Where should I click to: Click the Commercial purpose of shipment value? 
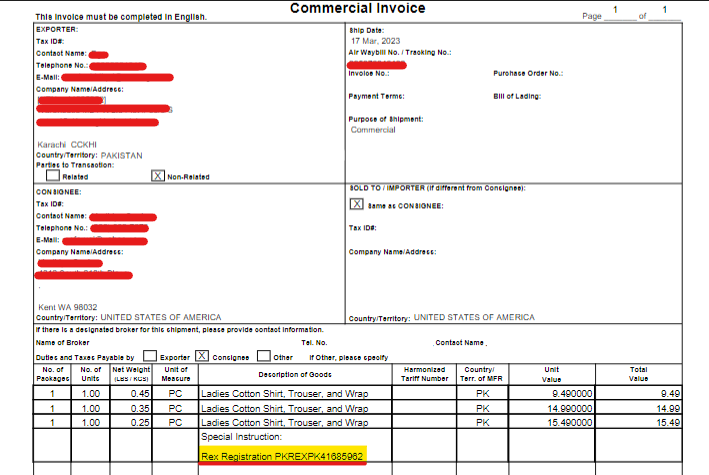pyautogui.click(x=373, y=131)
